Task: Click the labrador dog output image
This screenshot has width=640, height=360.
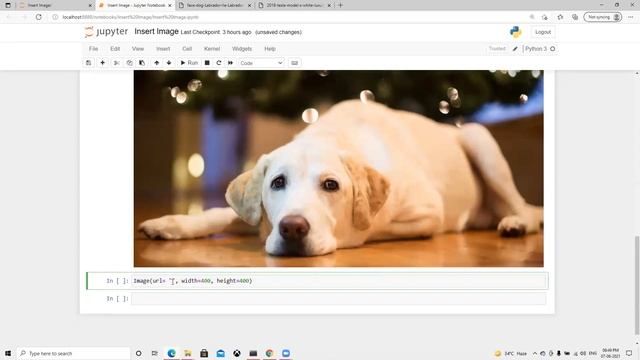Action: [338, 168]
